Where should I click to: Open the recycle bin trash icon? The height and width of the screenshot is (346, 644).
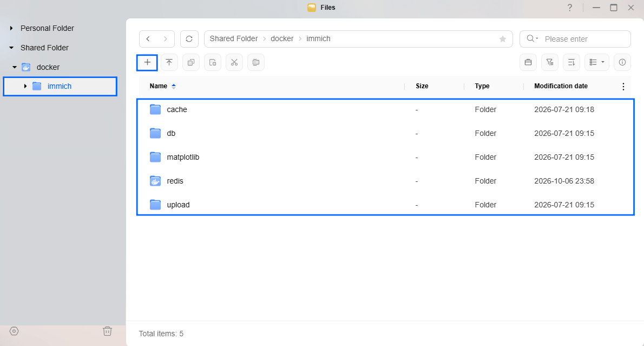tap(107, 331)
